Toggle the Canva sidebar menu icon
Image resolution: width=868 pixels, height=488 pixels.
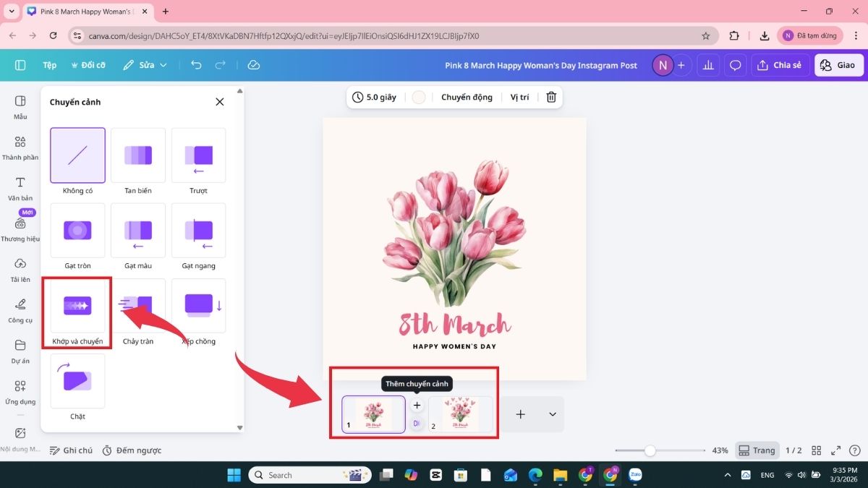20,65
